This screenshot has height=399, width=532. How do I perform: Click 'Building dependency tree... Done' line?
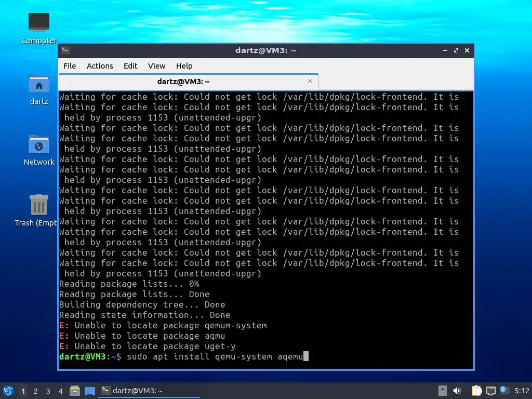142,304
